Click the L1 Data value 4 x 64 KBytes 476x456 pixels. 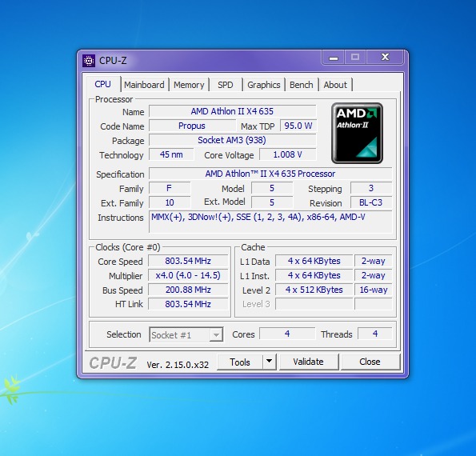(314, 261)
